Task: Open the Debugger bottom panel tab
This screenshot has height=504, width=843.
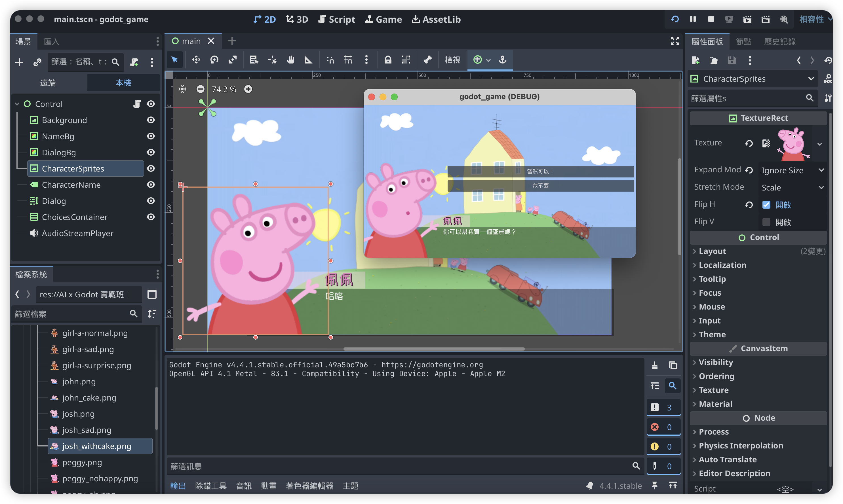Action: coord(211,486)
